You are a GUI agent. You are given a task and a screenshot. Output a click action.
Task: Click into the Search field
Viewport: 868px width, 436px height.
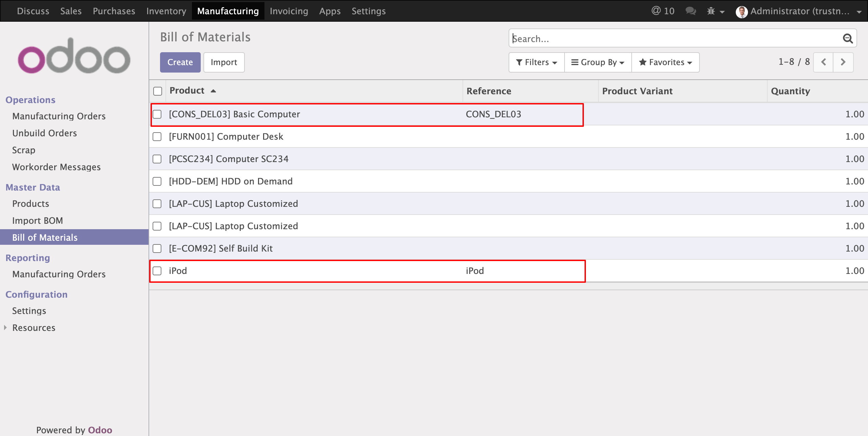(x=675, y=39)
